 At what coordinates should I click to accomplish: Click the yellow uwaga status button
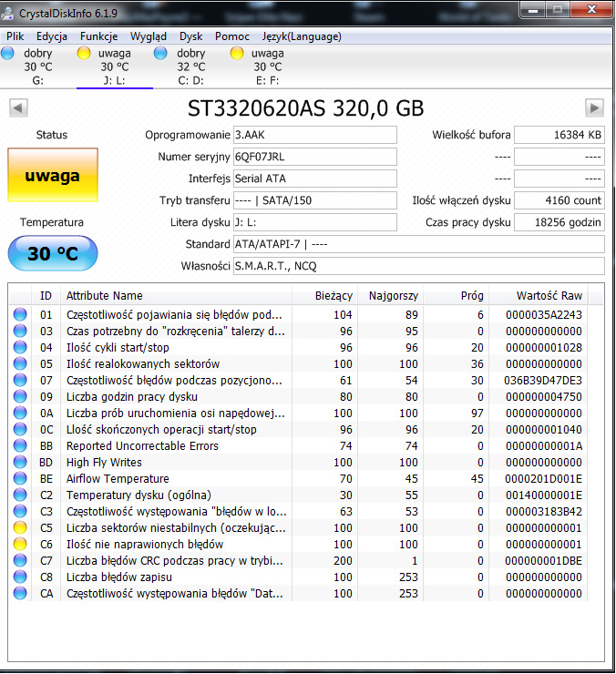[x=53, y=175]
